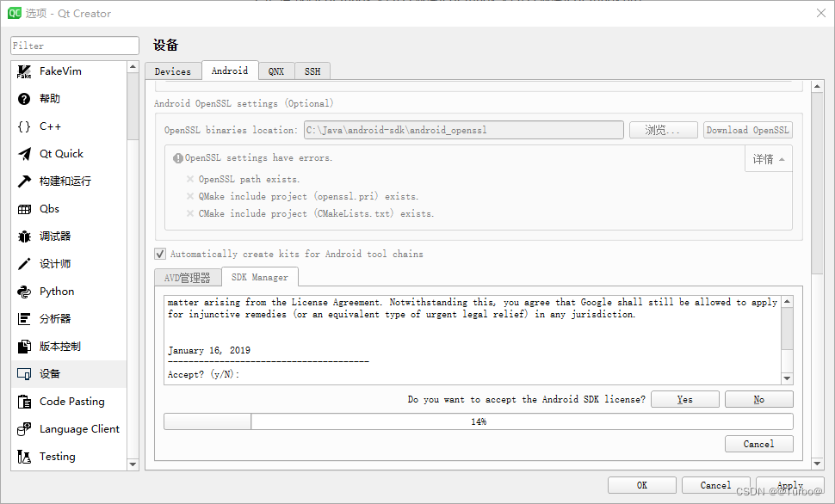This screenshot has height=504, width=835.
Task: Switch to the SSH tab
Action: pyautogui.click(x=312, y=71)
